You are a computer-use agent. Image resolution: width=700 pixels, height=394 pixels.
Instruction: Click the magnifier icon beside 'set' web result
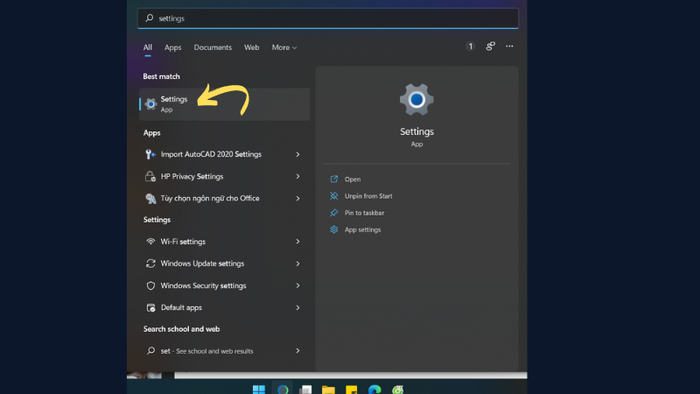click(x=150, y=351)
